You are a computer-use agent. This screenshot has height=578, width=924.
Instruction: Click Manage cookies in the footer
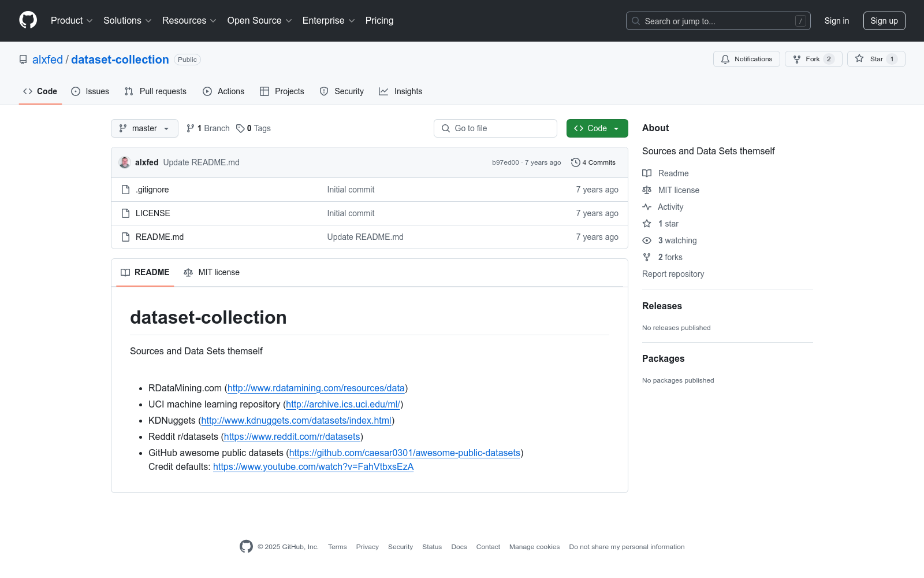point(535,547)
